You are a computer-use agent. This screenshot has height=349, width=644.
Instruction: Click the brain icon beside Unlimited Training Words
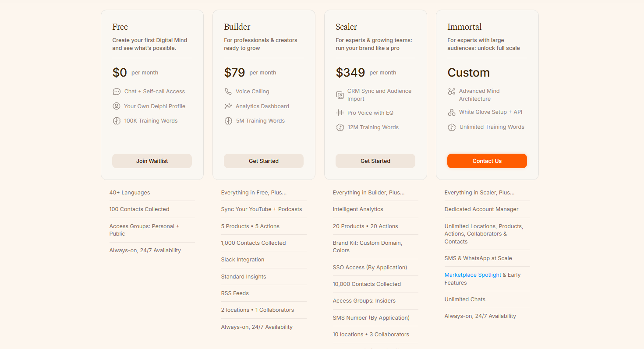click(x=452, y=127)
